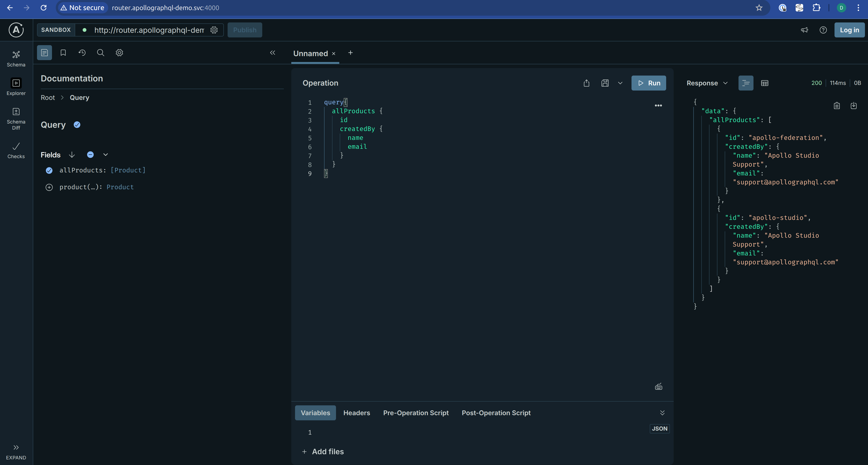Image resolution: width=868 pixels, height=465 pixels.
Task: Run the query operation
Action: click(x=649, y=83)
